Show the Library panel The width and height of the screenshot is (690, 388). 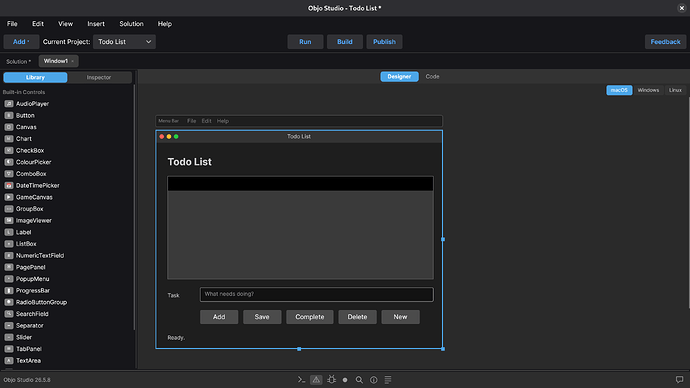[35, 77]
